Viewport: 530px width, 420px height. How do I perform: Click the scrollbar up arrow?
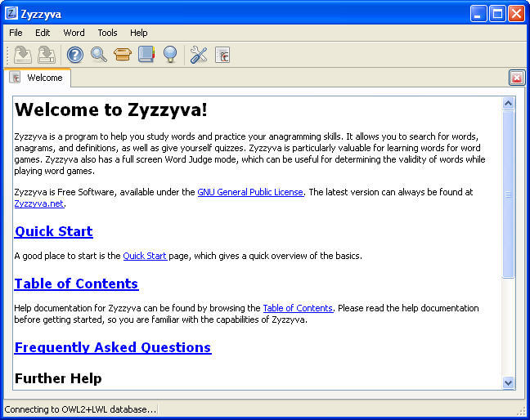(x=508, y=103)
